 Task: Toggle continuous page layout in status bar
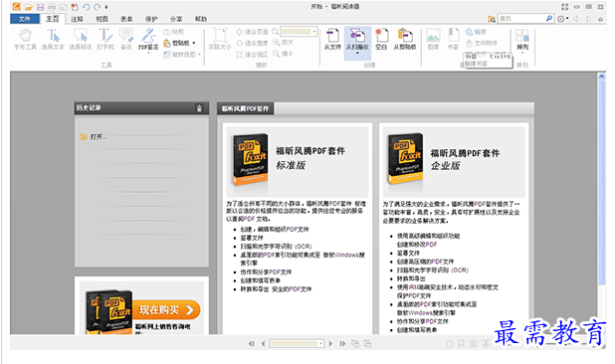click(x=462, y=344)
